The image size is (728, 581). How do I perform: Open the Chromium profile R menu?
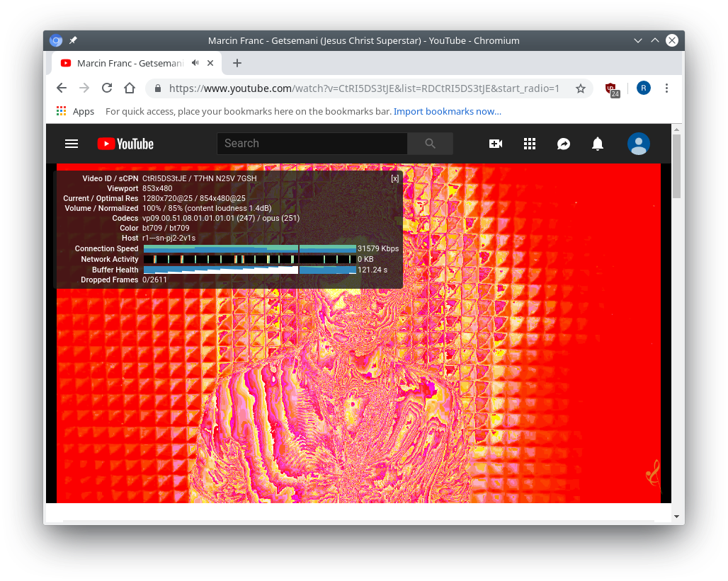(x=643, y=88)
